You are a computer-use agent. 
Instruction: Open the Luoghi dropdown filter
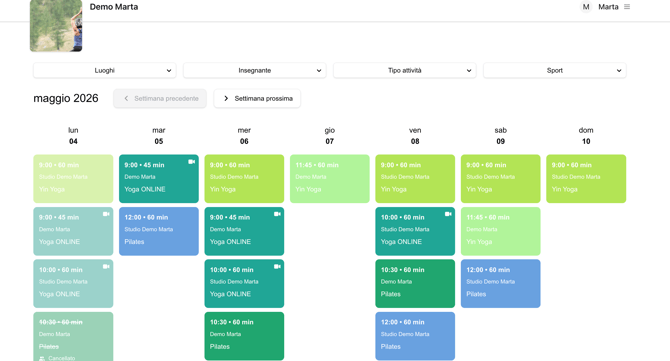tap(105, 70)
